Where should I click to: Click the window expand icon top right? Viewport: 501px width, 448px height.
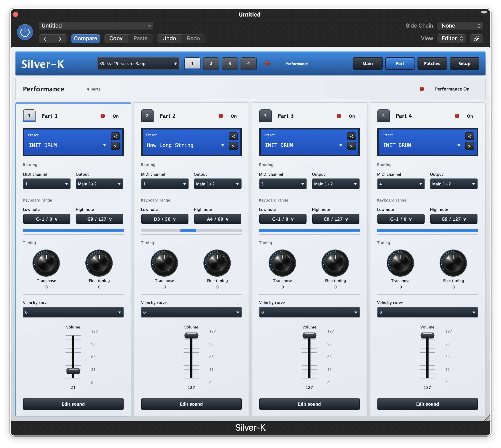click(x=484, y=14)
